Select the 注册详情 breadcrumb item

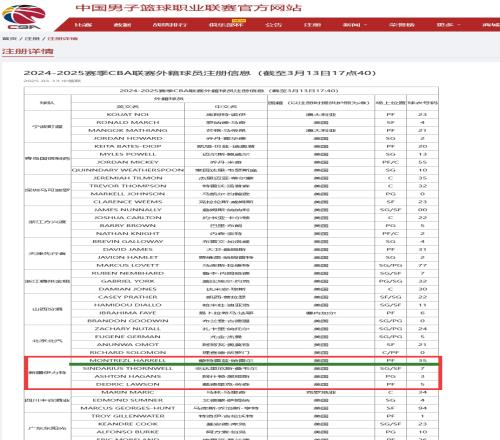(63, 39)
